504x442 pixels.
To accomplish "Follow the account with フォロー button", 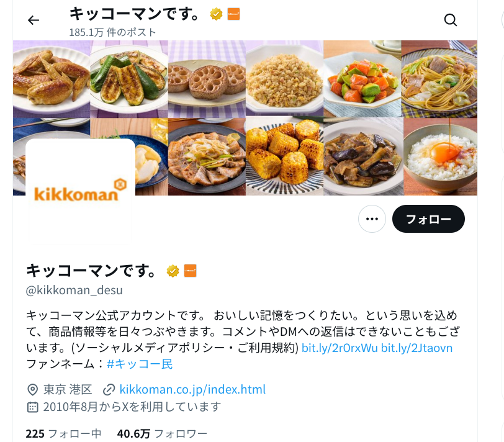I will tap(428, 219).
